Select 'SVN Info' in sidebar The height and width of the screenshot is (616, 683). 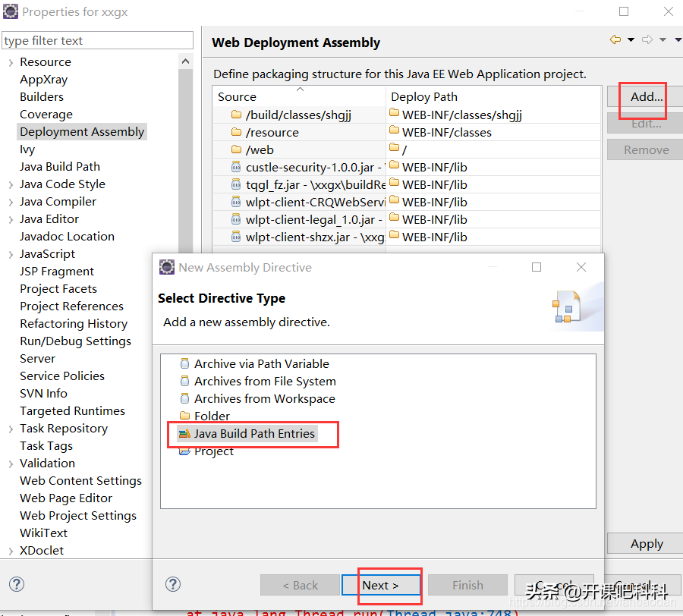43,393
